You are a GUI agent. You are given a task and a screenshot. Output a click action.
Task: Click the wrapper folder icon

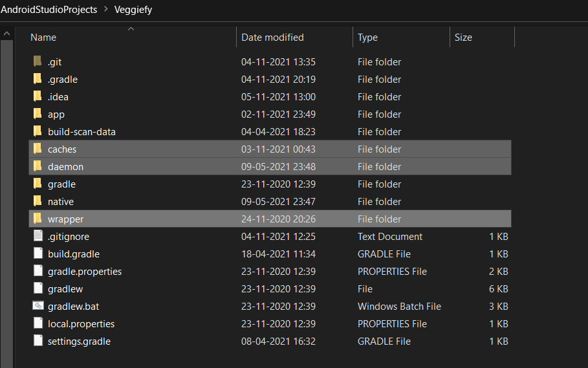click(x=38, y=219)
